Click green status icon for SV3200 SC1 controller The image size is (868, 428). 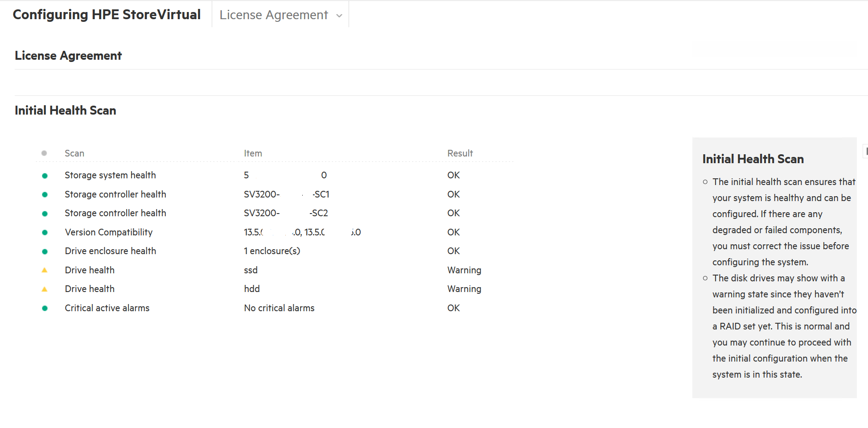click(x=45, y=194)
